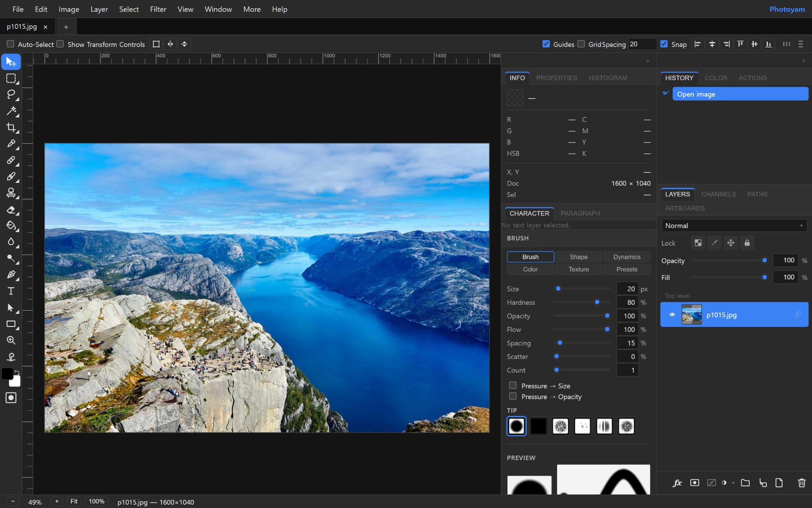Enable the Grid checkbox

[x=581, y=44]
